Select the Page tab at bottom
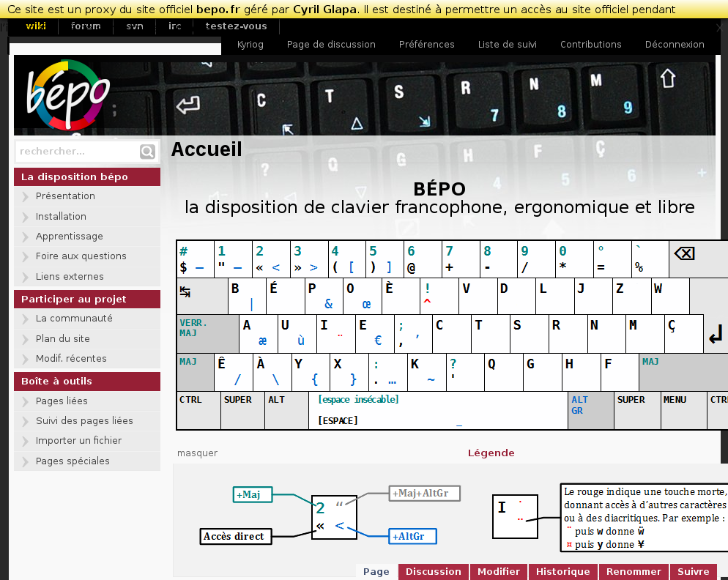 (376, 572)
